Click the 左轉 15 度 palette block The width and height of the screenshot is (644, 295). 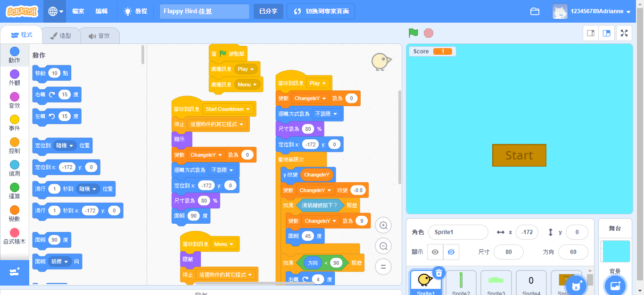point(57,116)
